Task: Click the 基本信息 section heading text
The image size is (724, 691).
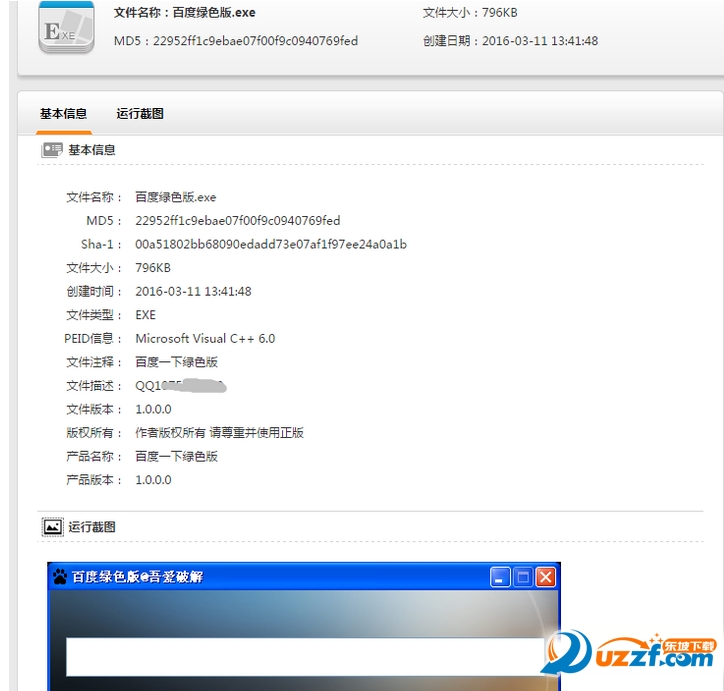Action: coord(91,150)
